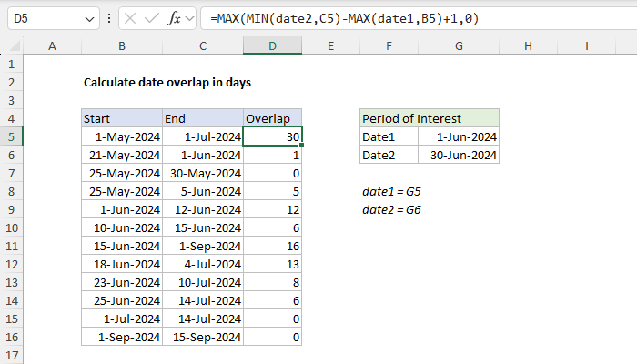The width and height of the screenshot is (637, 364).
Task: Select column H header
Action: tap(528, 45)
